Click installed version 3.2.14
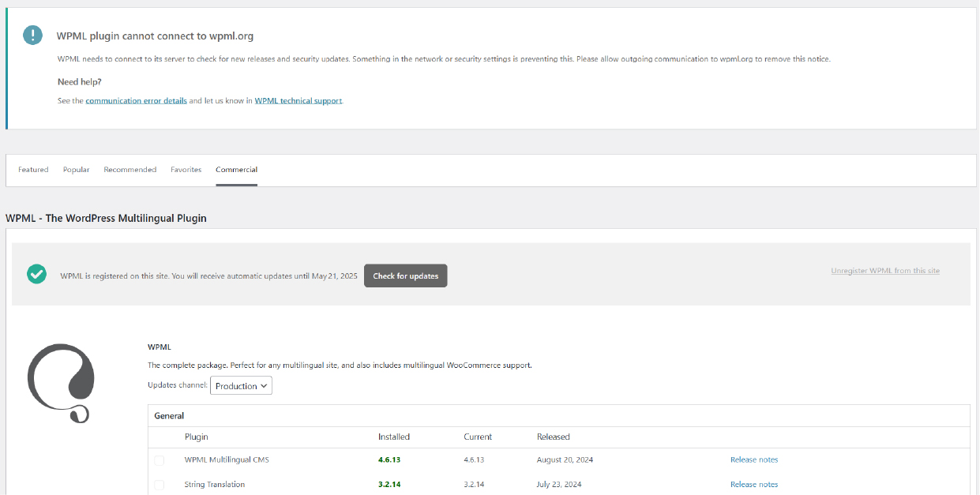The height and width of the screenshot is (495, 980). [x=389, y=484]
